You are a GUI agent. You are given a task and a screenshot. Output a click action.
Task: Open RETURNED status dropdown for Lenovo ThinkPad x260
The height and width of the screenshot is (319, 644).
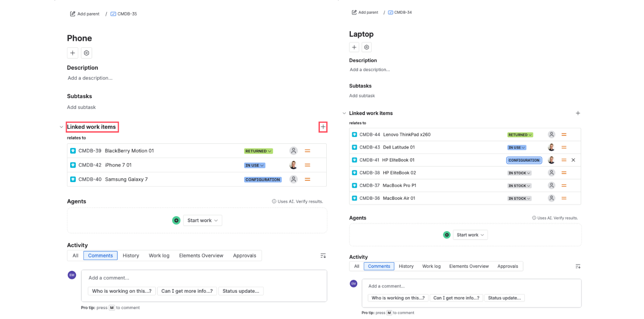click(x=520, y=135)
